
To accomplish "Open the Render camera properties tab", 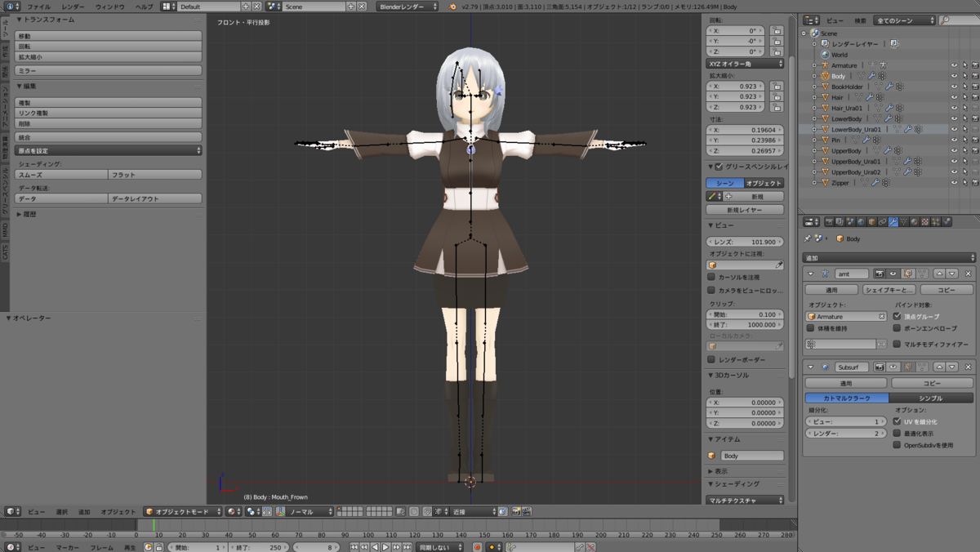I will (x=829, y=221).
